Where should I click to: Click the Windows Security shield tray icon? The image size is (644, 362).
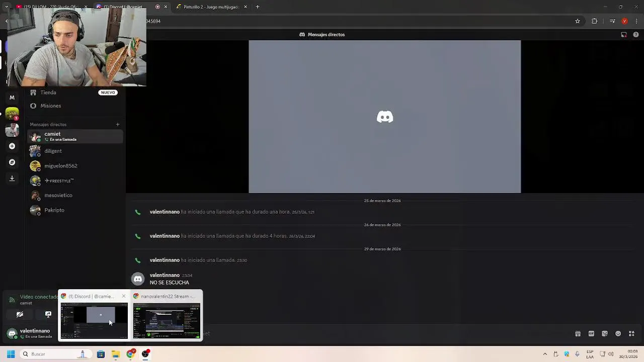click(x=567, y=354)
